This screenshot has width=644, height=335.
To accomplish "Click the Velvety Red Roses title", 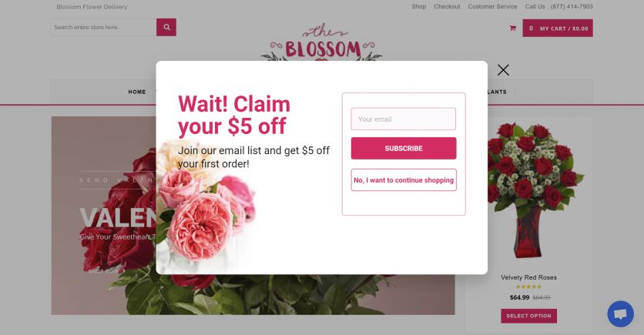I will click(528, 277).
